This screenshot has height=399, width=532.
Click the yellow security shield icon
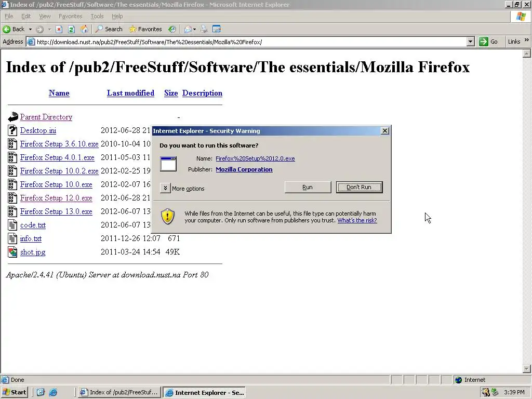(168, 216)
